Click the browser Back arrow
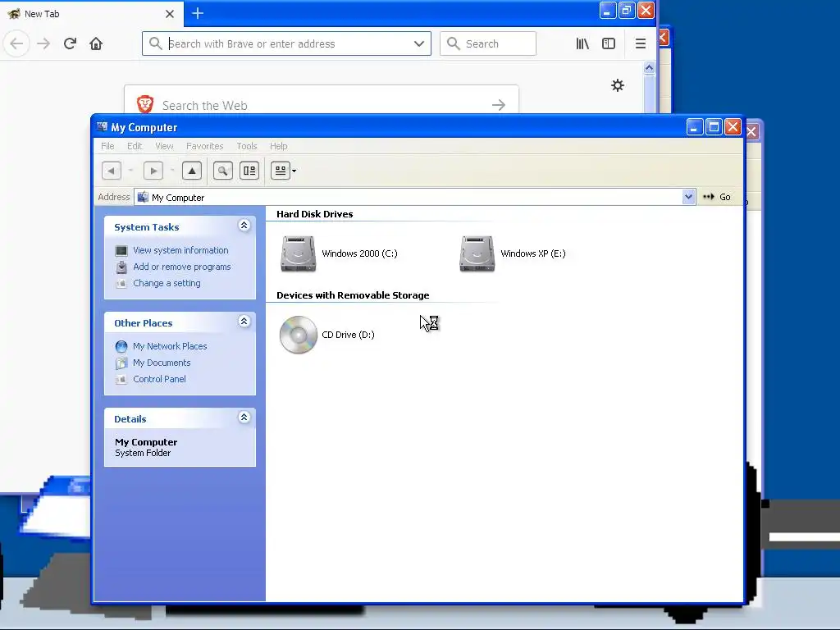The width and height of the screenshot is (840, 630). click(x=16, y=43)
